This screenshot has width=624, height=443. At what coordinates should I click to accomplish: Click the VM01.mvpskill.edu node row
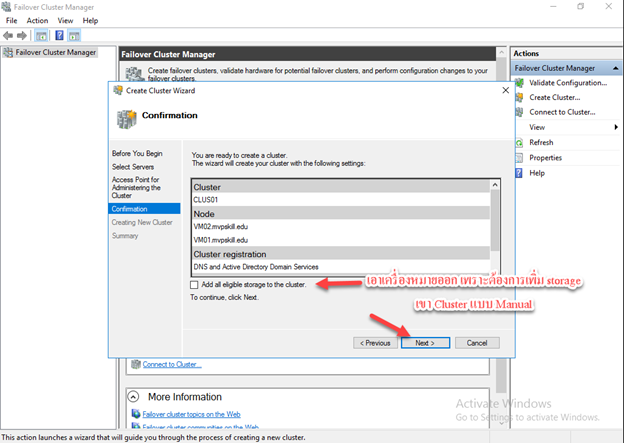pyautogui.click(x=341, y=240)
